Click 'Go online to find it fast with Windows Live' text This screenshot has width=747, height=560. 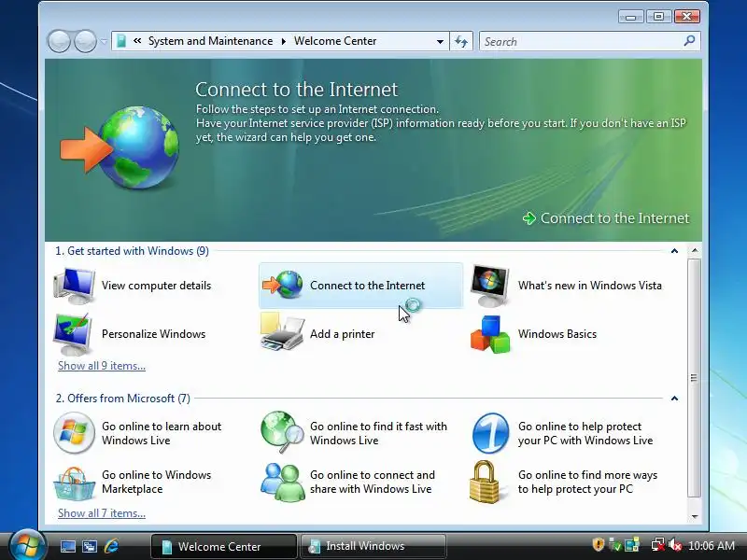(x=378, y=433)
